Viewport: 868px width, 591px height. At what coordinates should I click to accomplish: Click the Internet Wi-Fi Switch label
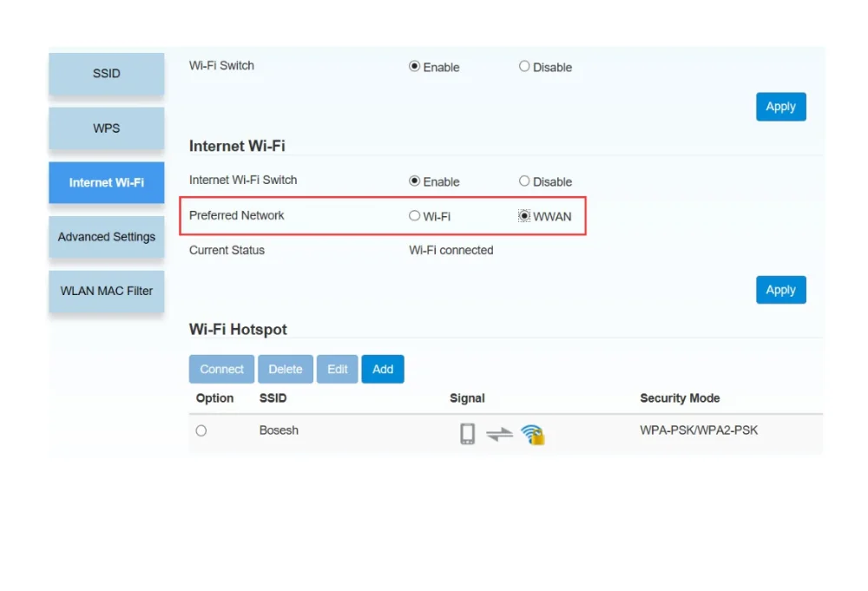coord(243,180)
